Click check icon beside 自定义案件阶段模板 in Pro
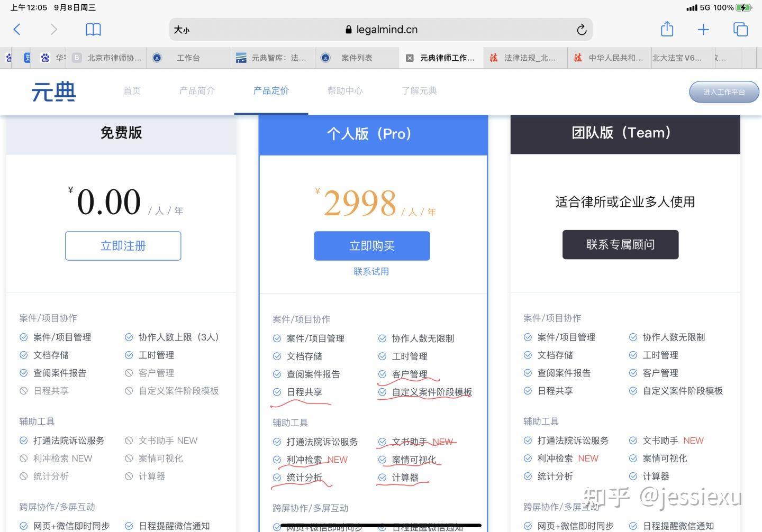 [382, 392]
